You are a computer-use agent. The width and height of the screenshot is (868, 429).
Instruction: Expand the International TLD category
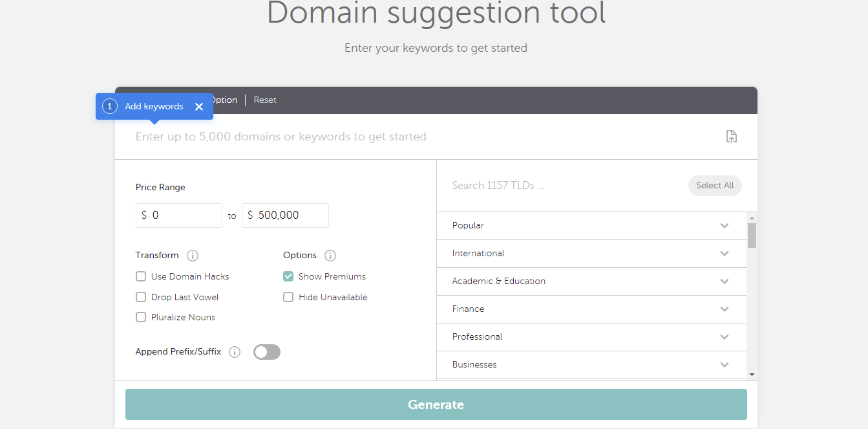coord(724,253)
